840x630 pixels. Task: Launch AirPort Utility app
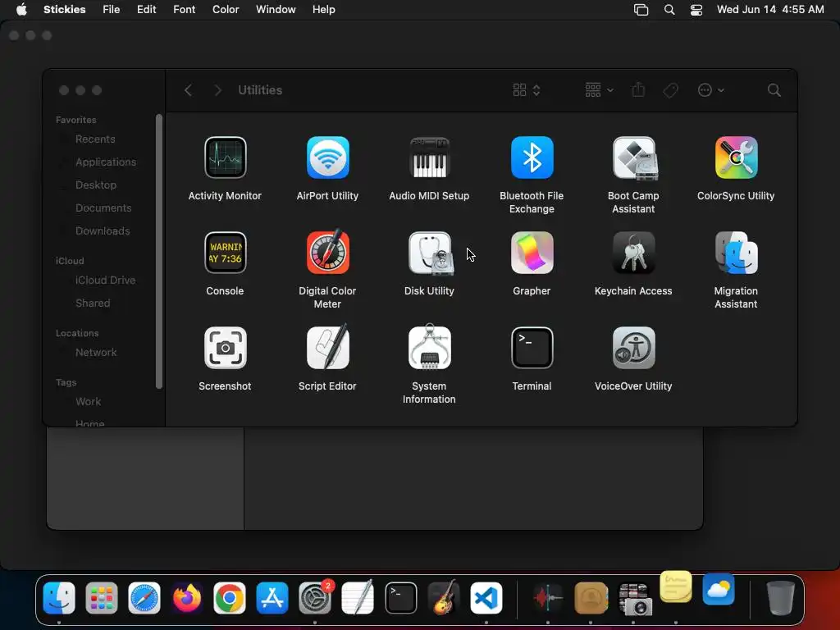(327, 157)
